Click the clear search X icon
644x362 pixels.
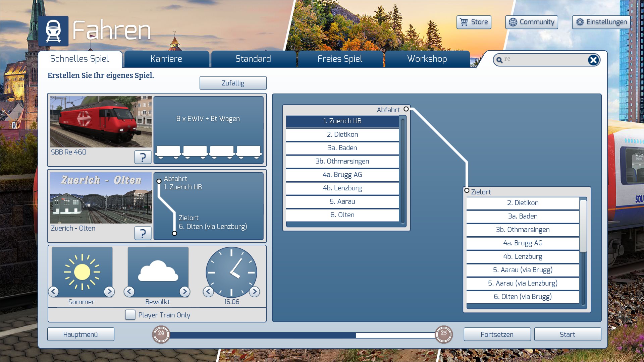click(593, 60)
